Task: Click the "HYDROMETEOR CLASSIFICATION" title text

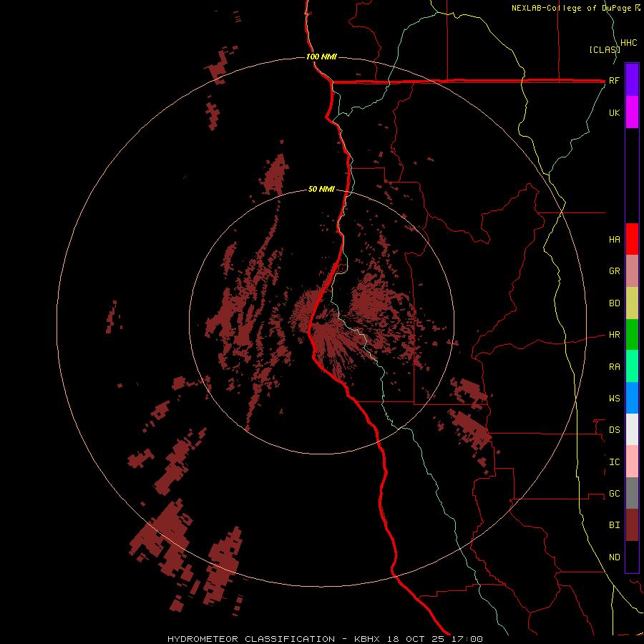Action: (x=251, y=639)
